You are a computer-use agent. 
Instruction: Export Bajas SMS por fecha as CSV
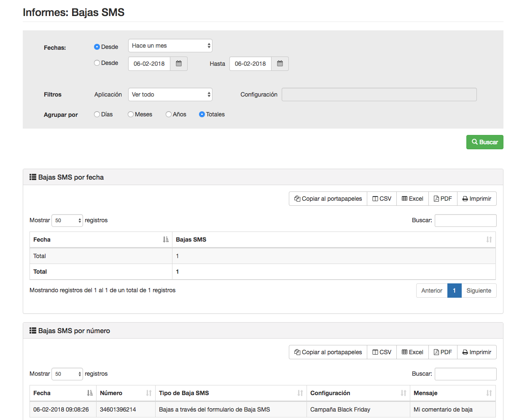pyautogui.click(x=382, y=199)
